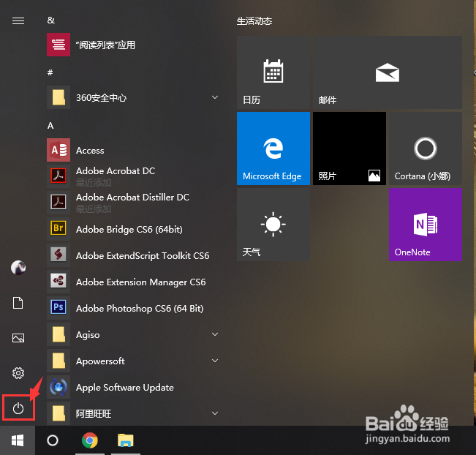The width and height of the screenshot is (476, 455).
Task: Click the Windows Start button
Action: pos(18,440)
